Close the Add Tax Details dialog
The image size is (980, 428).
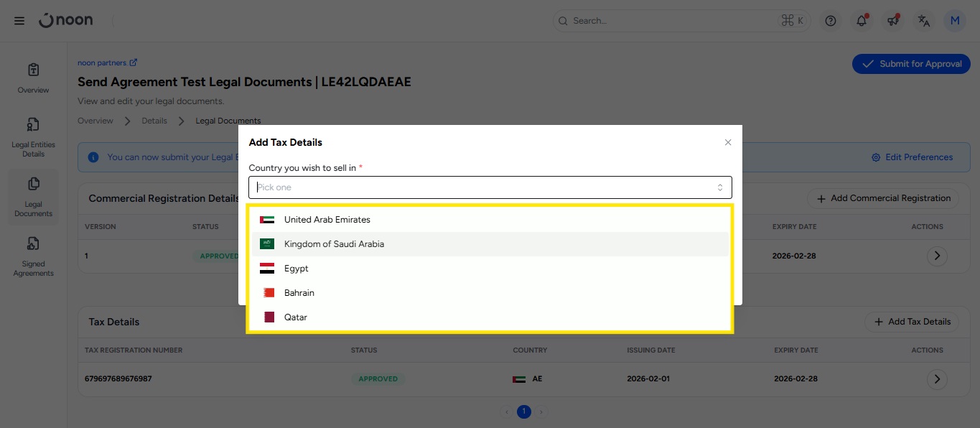[728, 142]
